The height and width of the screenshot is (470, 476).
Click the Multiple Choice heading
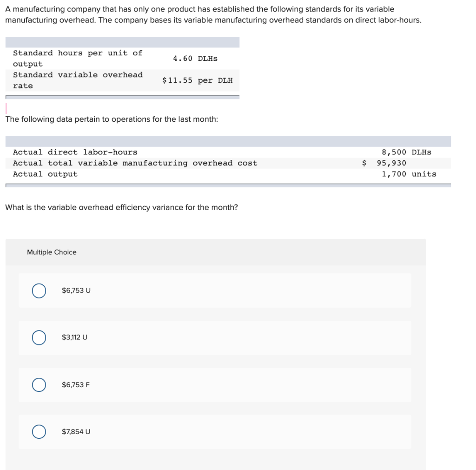coord(52,252)
